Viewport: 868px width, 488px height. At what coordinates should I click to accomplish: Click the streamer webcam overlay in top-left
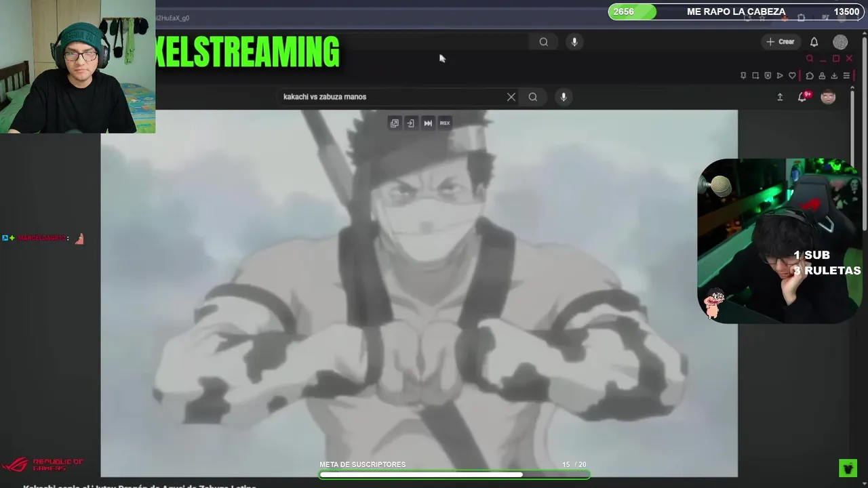[78, 66]
